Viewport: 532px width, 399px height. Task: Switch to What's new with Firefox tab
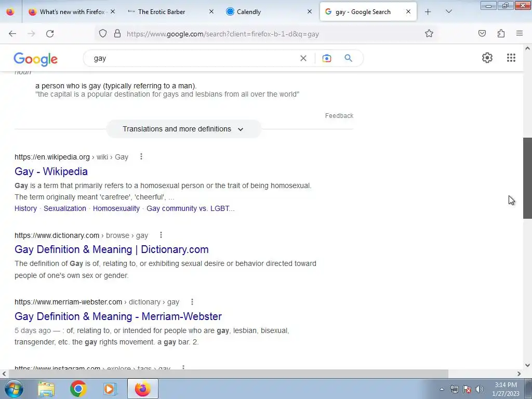71,12
